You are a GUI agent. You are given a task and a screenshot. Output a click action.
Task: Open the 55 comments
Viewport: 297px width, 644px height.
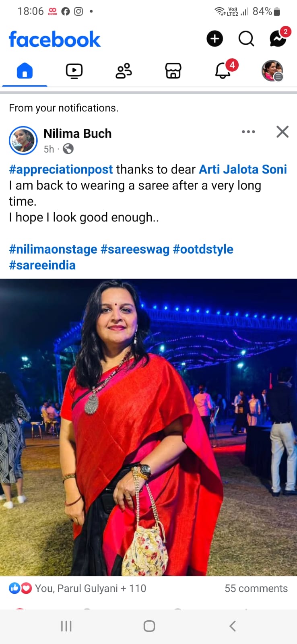pos(256,588)
